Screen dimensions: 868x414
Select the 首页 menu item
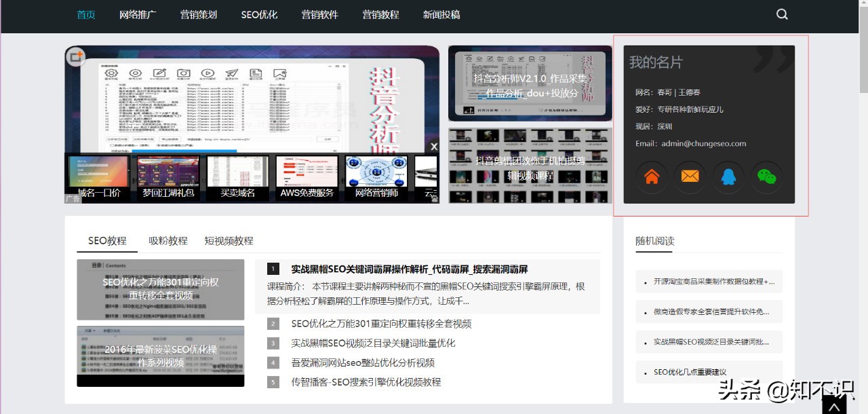(x=85, y=14)
